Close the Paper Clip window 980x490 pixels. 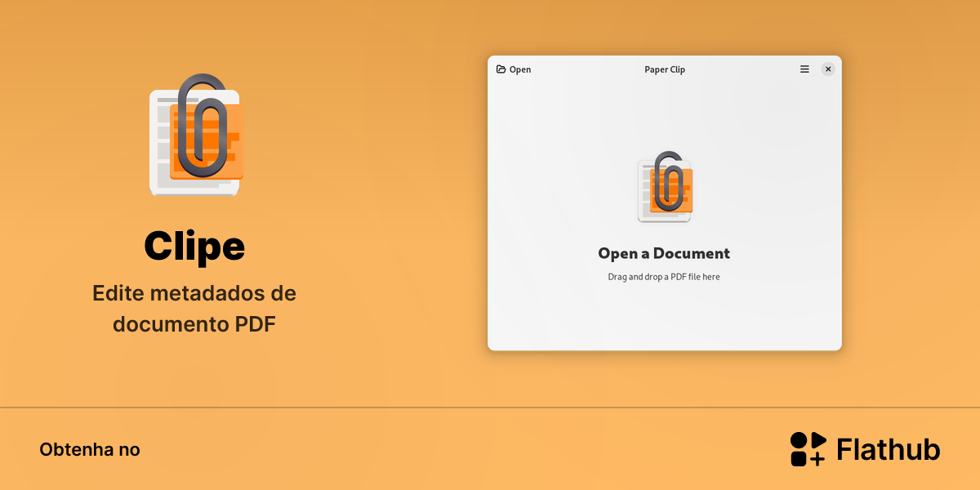(828, 69)
